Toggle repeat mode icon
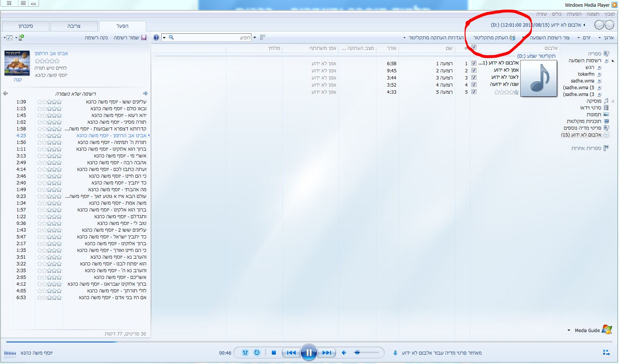 [x=257, y=353]
